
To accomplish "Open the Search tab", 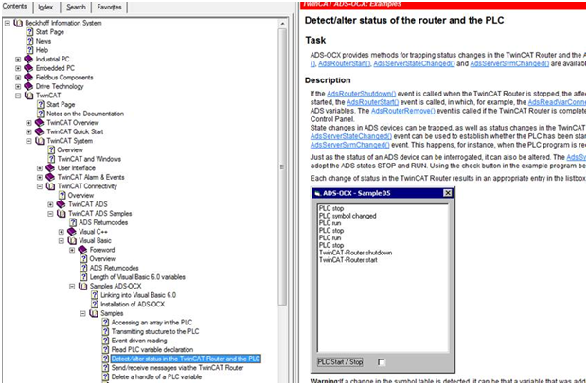I will [76, 8].
